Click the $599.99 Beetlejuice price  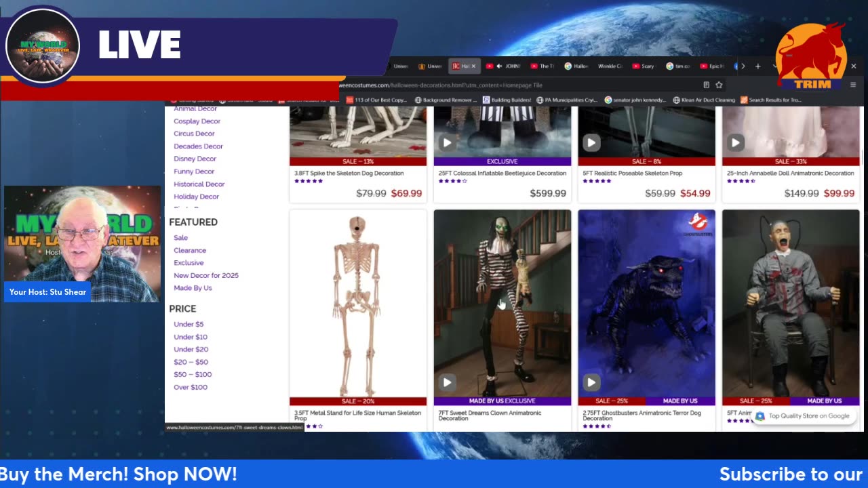click(548, 193)
